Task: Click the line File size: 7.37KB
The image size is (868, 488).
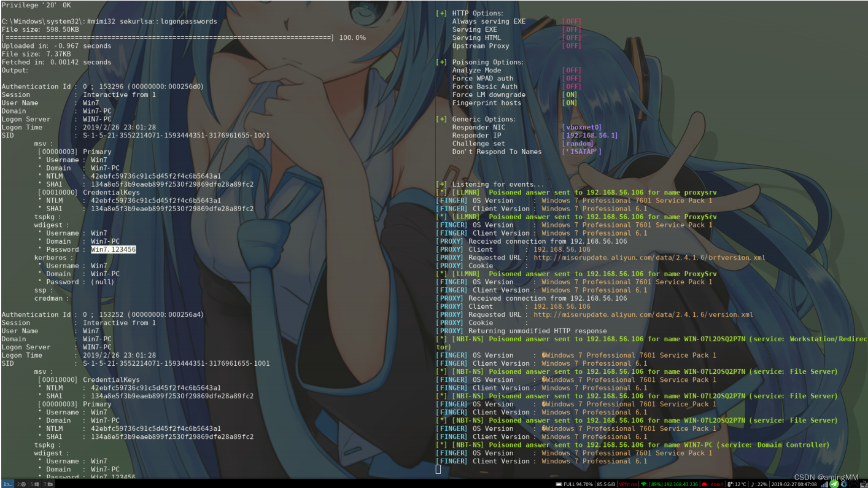Action: pos(36,54)
